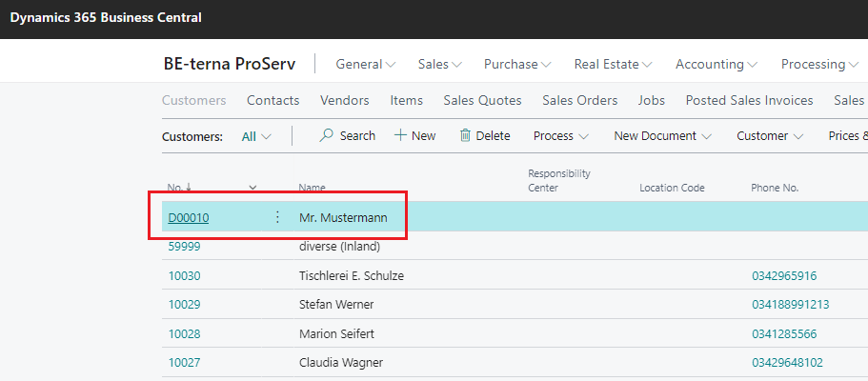
Task: Open customer 10030 link
Action: pyautogui.click(x=184, y=275)
